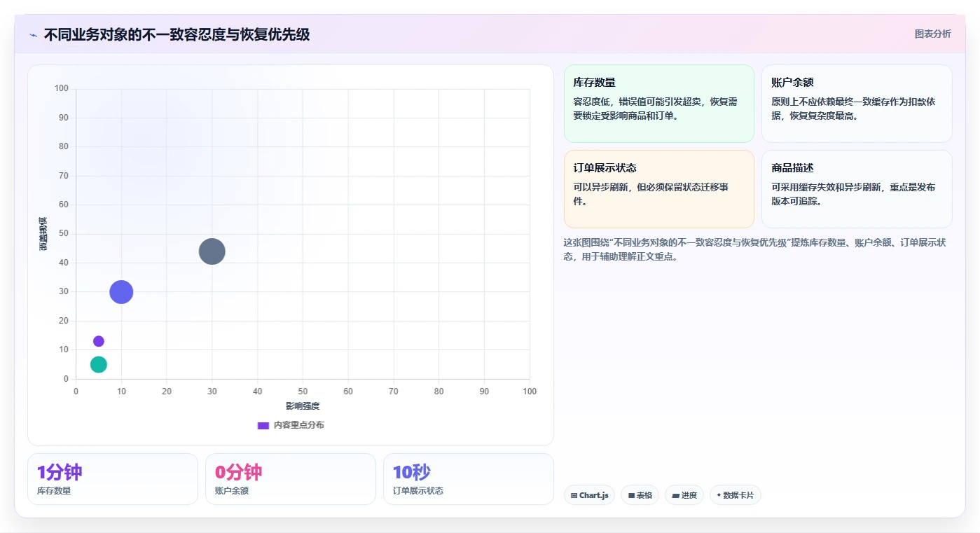Click the 10秒 订单展示状态 stat card
The height and width of the screenshot is (533, 980).
pyautogui.click(x=469, y=479)
